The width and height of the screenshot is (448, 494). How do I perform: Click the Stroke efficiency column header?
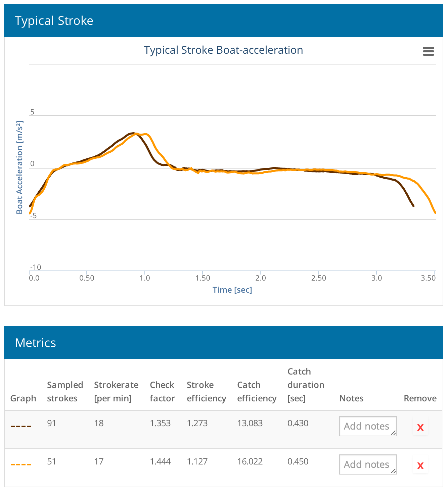click(206, 392)
